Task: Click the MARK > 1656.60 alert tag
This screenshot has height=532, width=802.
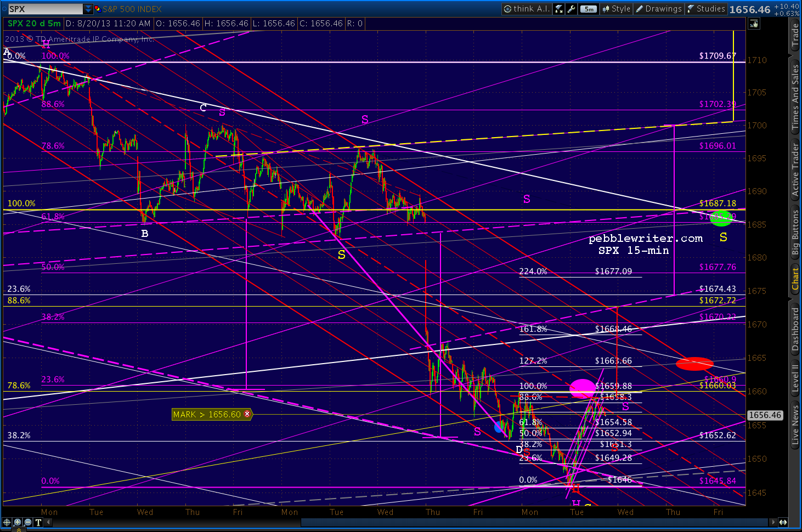Action: pyautogui.click(x=212, y=414)
